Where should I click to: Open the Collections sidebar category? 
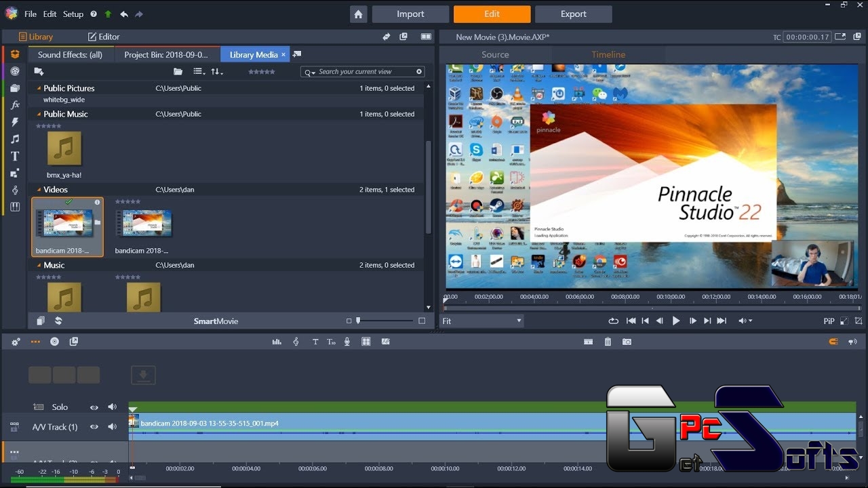[15, 88]
